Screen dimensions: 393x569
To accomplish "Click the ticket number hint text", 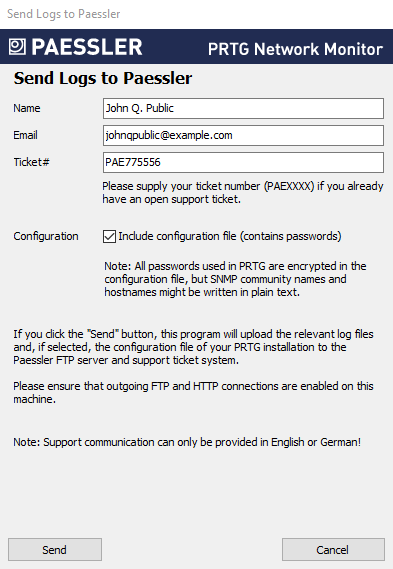I will [243, 192].
